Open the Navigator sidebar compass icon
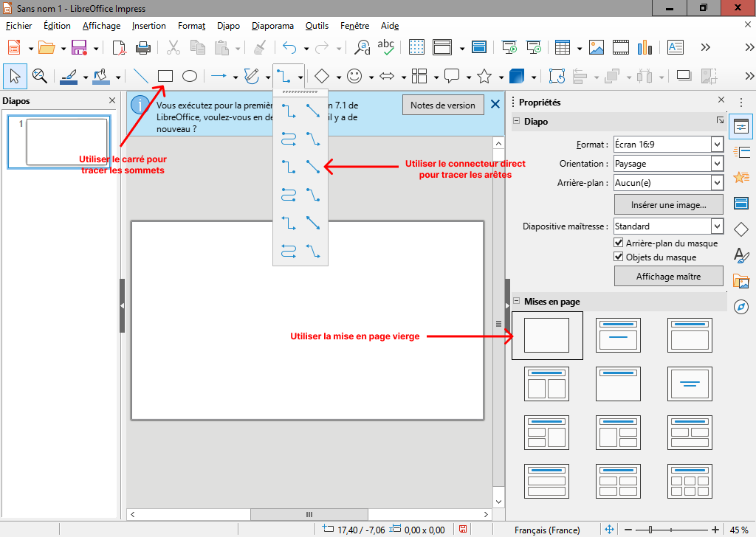Viewport: 756px width, 537px height. pyautogui.click(x=741, y=307)
